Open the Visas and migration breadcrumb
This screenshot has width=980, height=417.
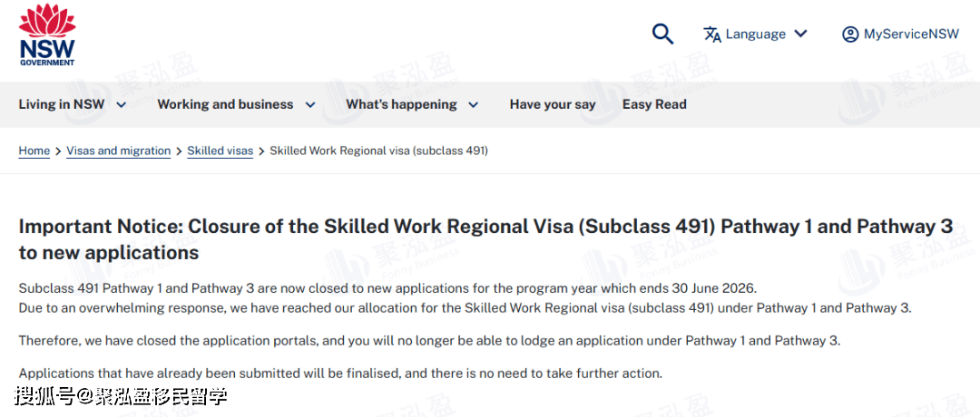(118, 150)
